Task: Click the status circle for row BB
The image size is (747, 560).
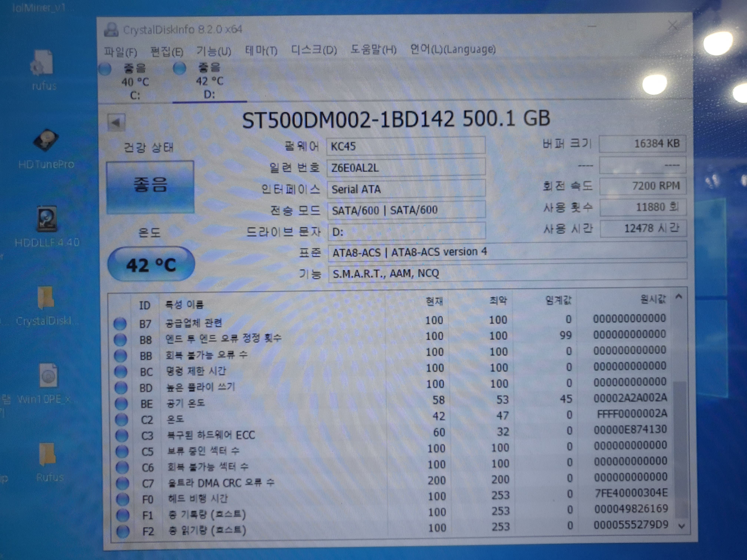Action: click(x=120, y=355)
